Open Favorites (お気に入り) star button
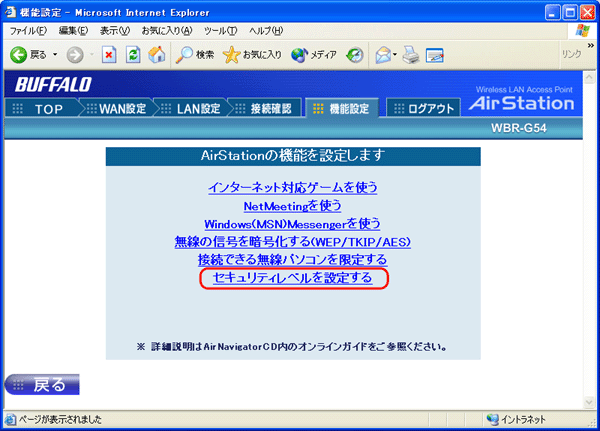The image size is (600, 431). (x=252, y=55)
